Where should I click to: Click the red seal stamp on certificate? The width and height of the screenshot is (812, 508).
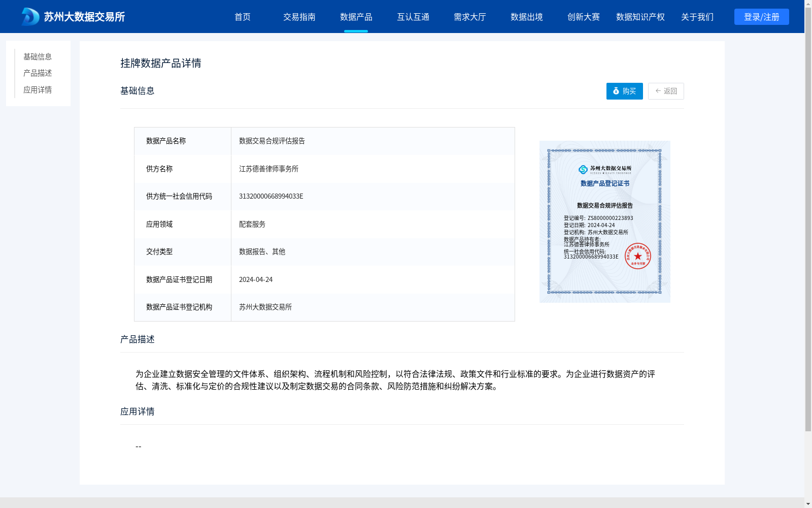tap(638, 256)
